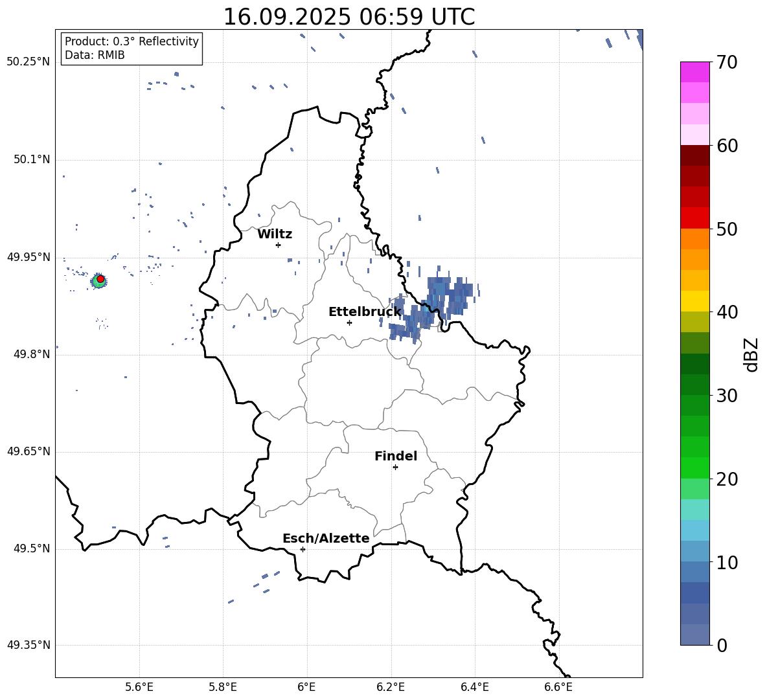Click the cross marker under Esch/Alzette
Image resolution: width=767 pixels, height=700 pixels.
303,549
